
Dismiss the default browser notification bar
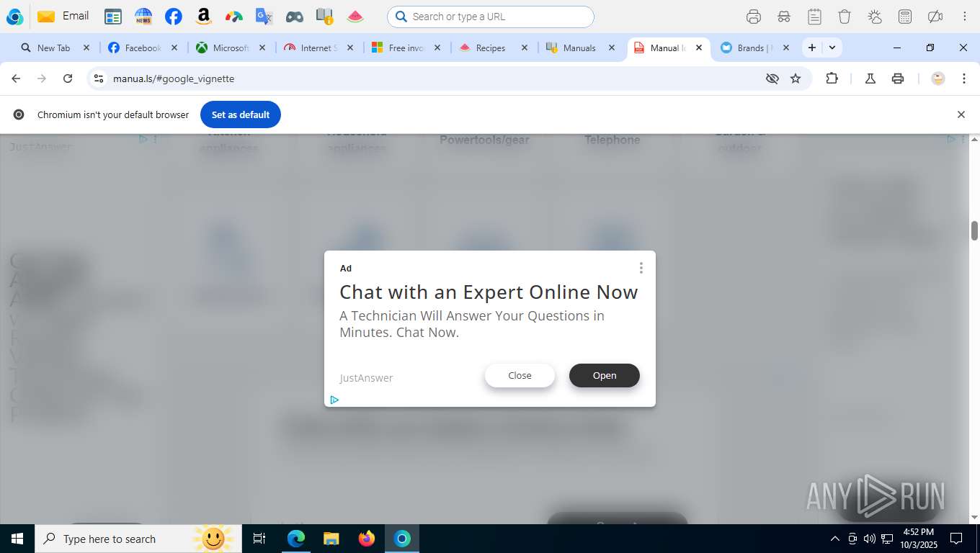pos(961,114)
